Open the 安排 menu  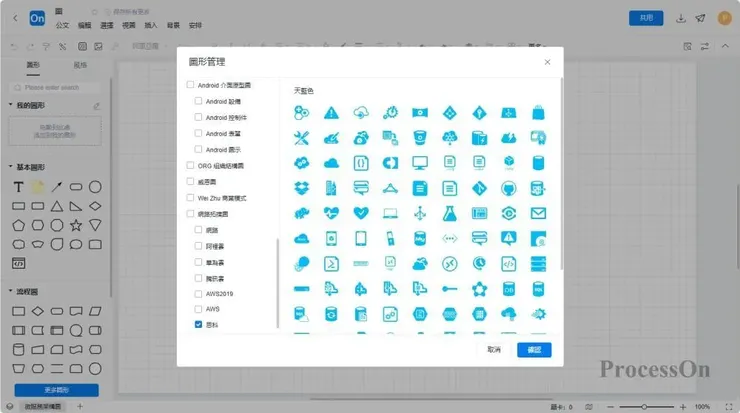point(195,25)
